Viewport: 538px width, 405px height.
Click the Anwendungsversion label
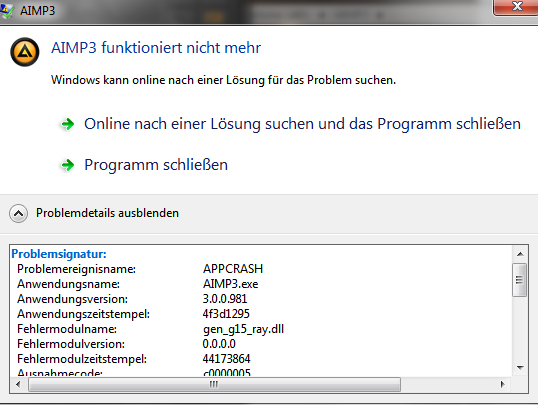[72, 299]
